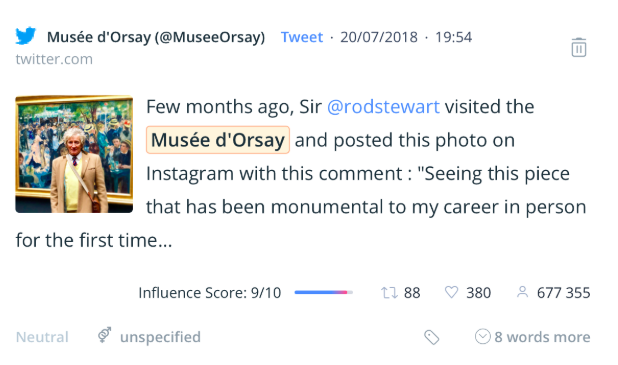Click the Influence Score progress bar
Viewport: 618px width, 365px height.
(x=324, y=292)
